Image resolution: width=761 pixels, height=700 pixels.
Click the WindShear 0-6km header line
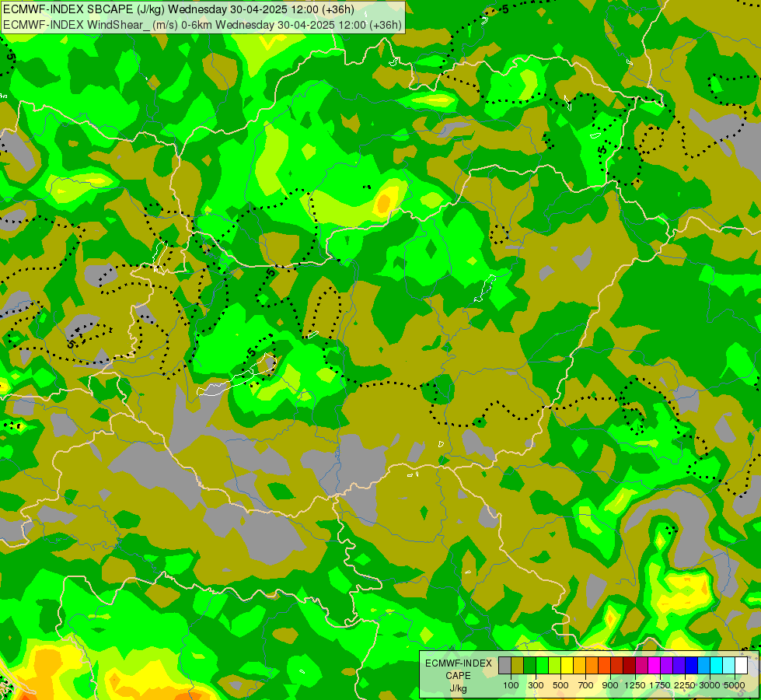pyautogui.click(x=202, y=25)
